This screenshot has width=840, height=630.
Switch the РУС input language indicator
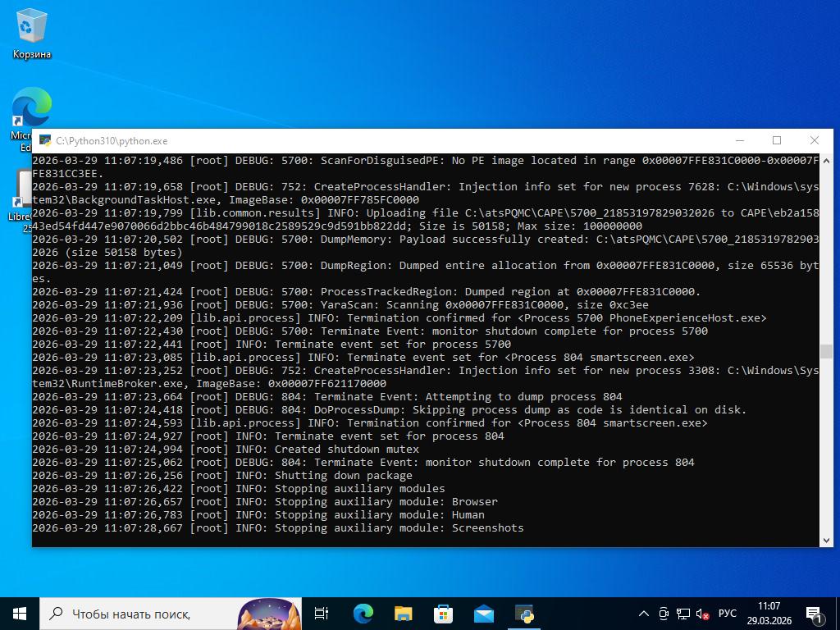click(x=728, y=614)
